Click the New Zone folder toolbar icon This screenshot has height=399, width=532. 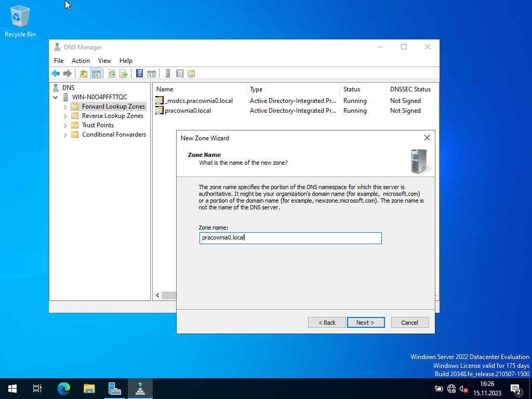(x=191, y=73)
